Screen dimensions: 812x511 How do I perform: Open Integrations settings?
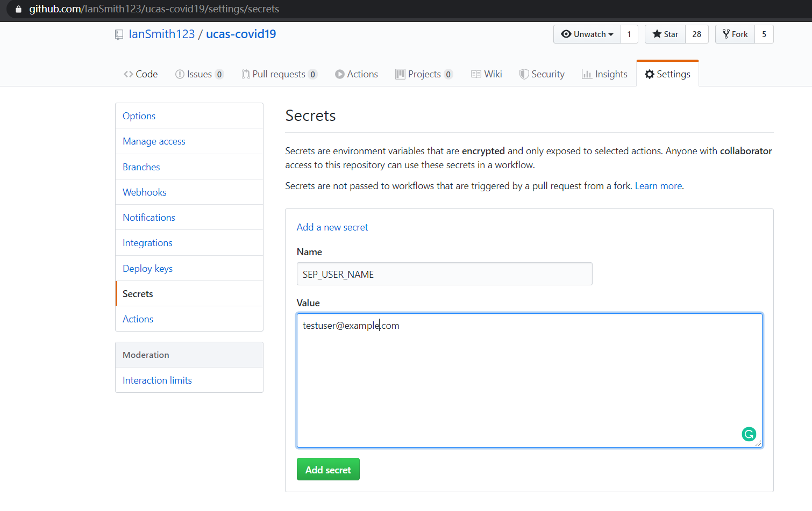point(189,243)
